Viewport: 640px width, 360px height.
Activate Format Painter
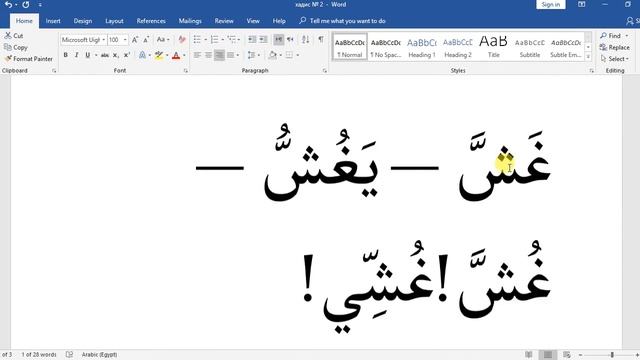[x=29, y=59]
